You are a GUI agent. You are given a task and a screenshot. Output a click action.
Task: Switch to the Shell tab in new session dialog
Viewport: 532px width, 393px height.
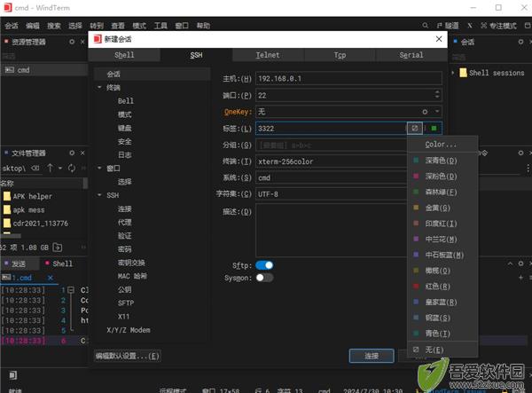pos(124,55)
